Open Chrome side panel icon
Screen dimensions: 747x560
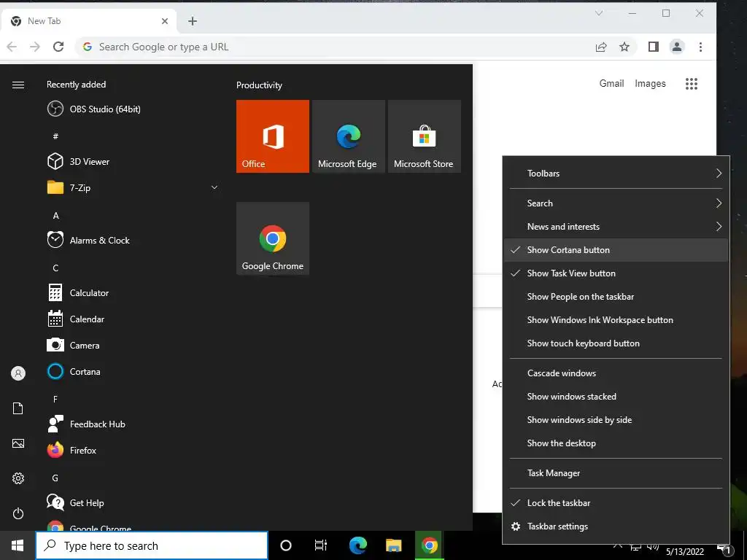[653, 47]
